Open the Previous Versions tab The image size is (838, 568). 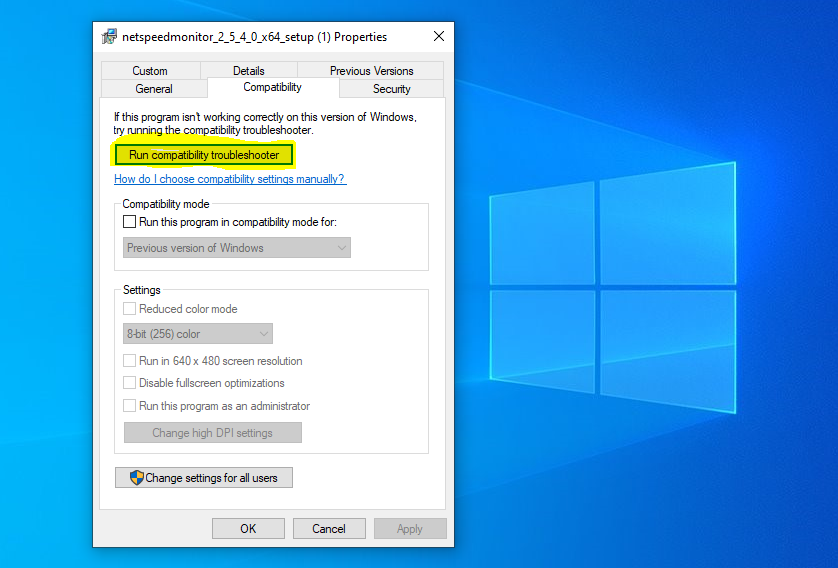click(371, 71)
